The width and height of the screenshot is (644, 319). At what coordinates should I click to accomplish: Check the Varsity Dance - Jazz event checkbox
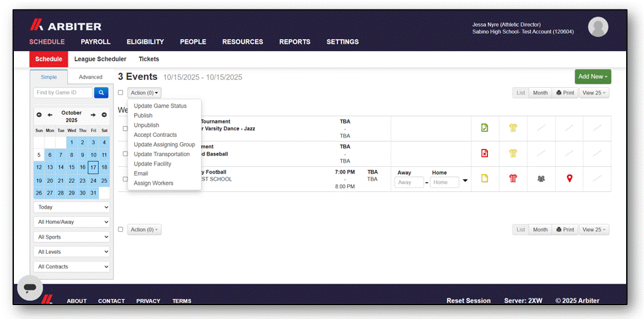pos(125,129)
